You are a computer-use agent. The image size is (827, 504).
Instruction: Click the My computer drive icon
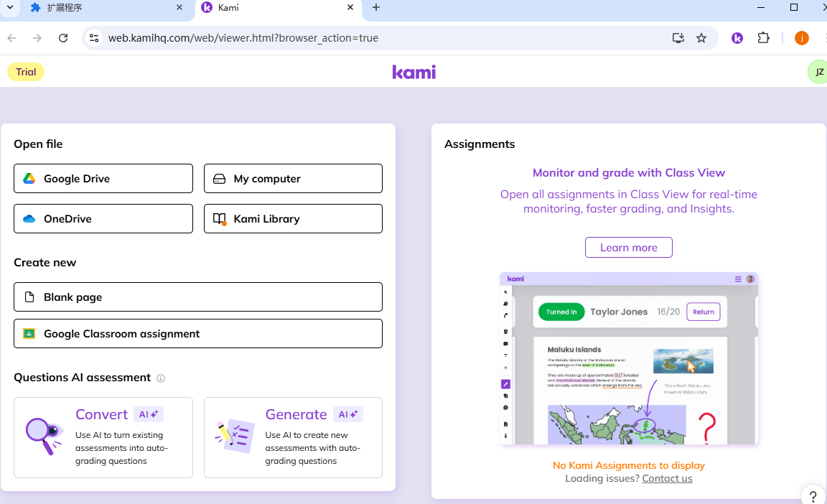tap(220, 179)
